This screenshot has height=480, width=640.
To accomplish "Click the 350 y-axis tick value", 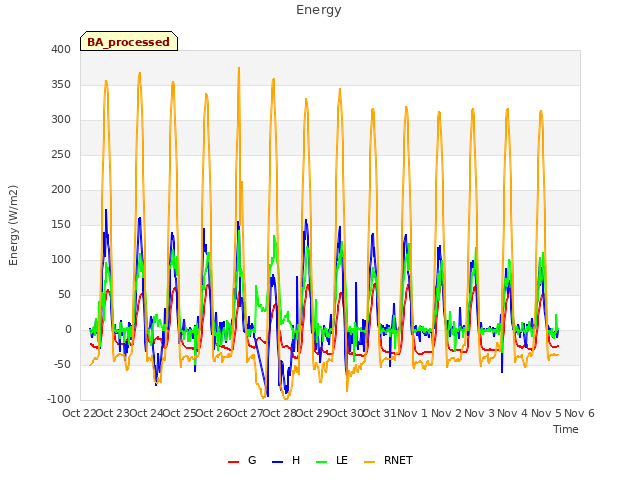I will pyautogui.click(x=61, y=84).
